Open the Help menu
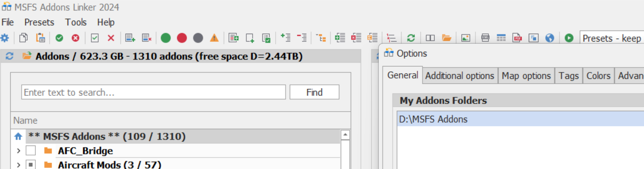Image resolution: width=644 pixels, height=169 pixels. coord(106,22)
